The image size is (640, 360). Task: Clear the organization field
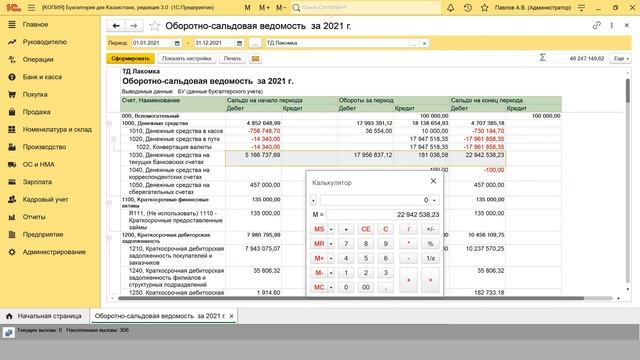pos(424,43)
